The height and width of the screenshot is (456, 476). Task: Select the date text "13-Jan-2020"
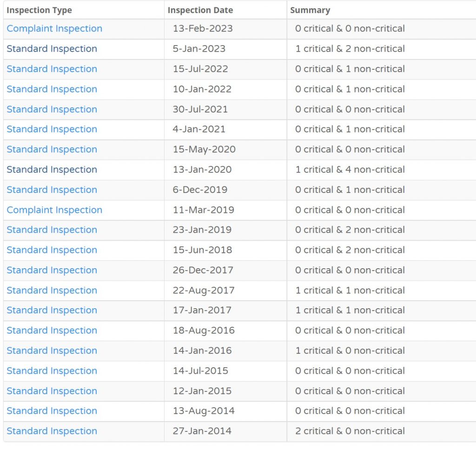(202, 169)
